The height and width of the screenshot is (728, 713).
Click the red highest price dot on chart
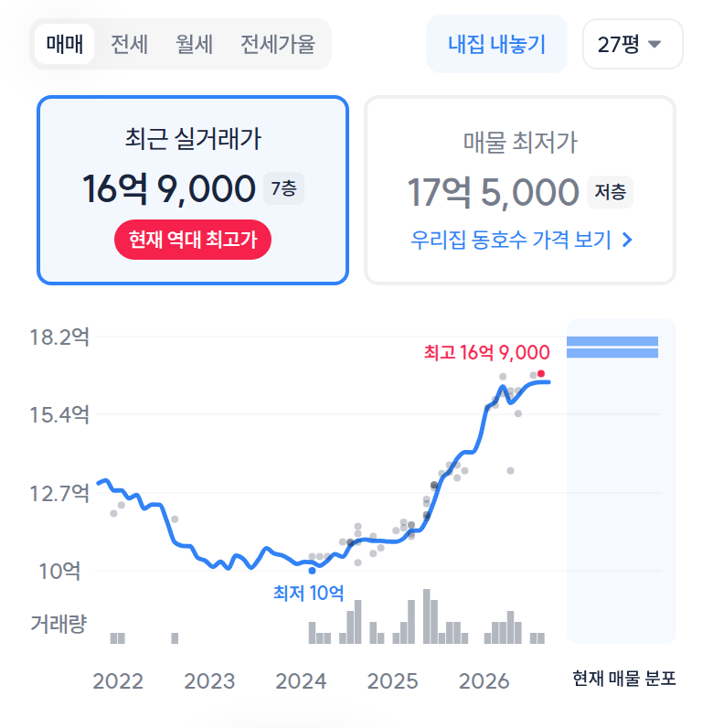(x=541, y=374)
